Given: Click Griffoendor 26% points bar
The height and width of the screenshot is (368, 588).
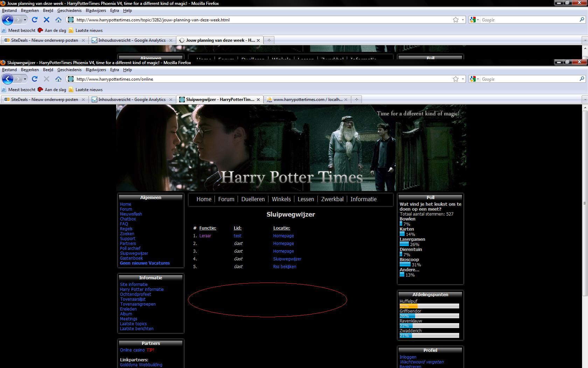Looking at the screenshot, I should pos(407,316).
